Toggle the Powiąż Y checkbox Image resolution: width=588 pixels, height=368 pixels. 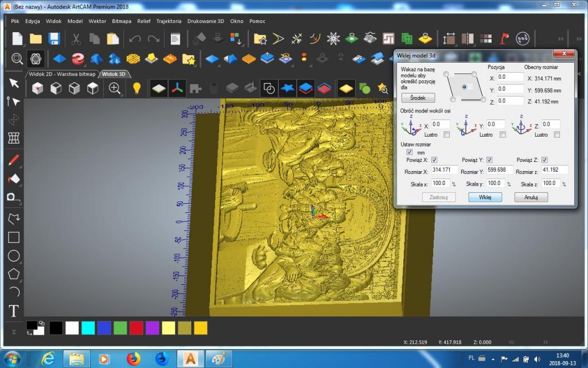click(x=489, y=160)
